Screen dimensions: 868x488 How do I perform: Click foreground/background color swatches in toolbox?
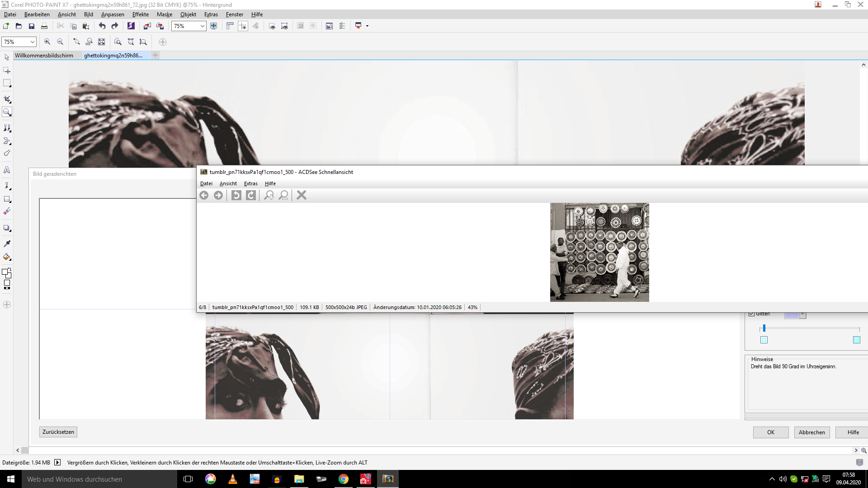click(x=7, y=272)
